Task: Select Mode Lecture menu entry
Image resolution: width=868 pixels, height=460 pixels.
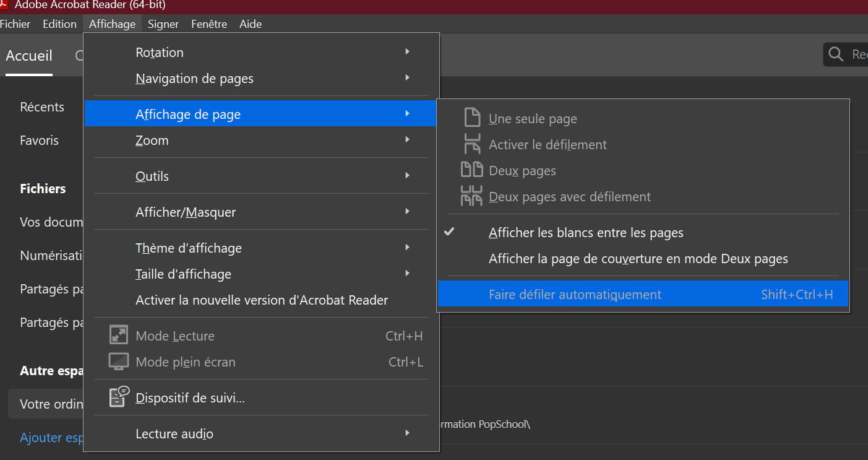Action: 262,336
